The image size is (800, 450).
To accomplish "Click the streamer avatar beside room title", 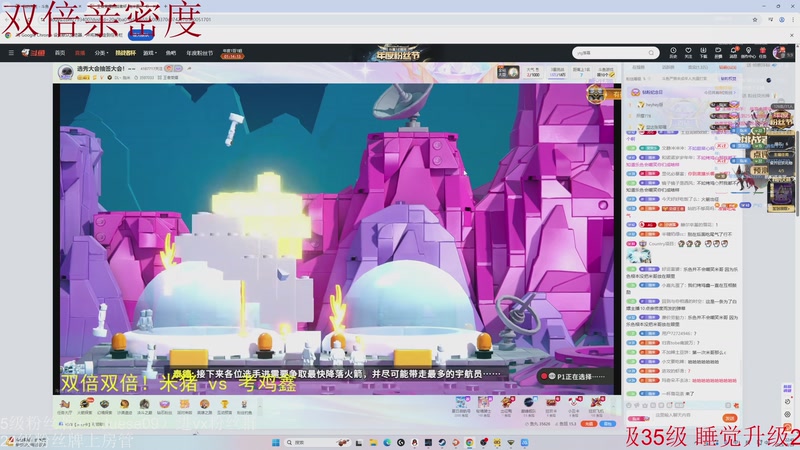I will tap(65, 72).
